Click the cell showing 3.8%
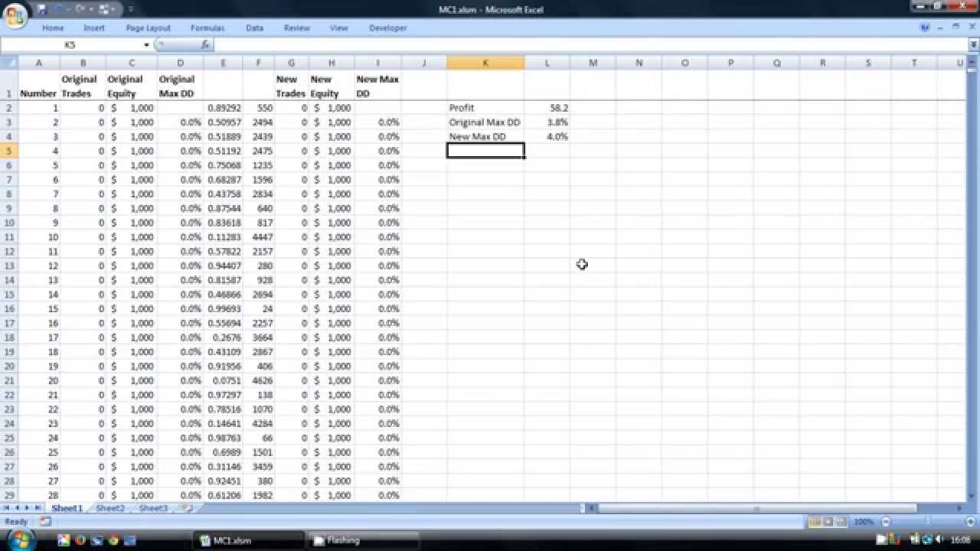Viewport: 980px width, 551px height. (547, 122)
